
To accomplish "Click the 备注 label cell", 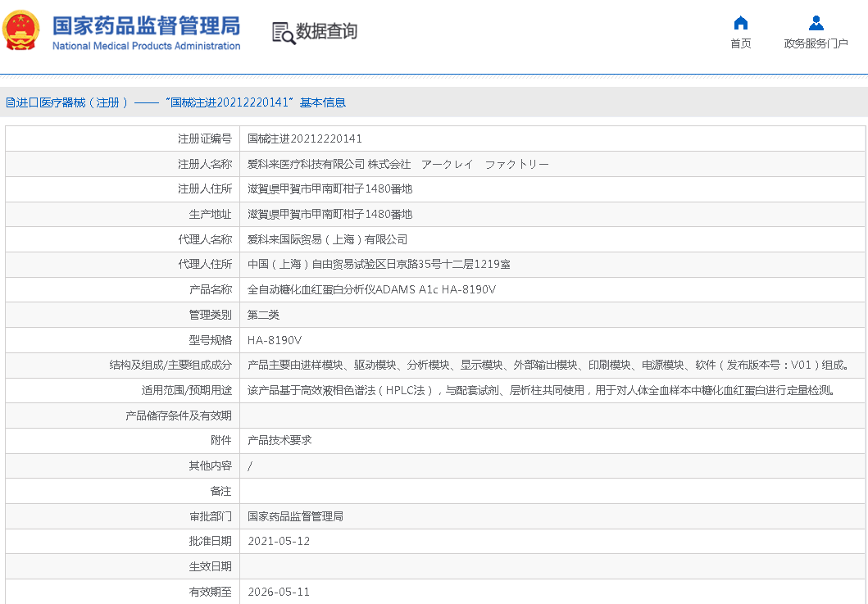I will (x=122, y=491).
